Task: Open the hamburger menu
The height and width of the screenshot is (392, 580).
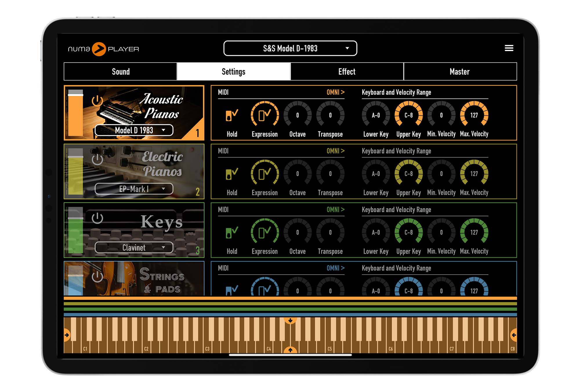Action: point(509,48)
